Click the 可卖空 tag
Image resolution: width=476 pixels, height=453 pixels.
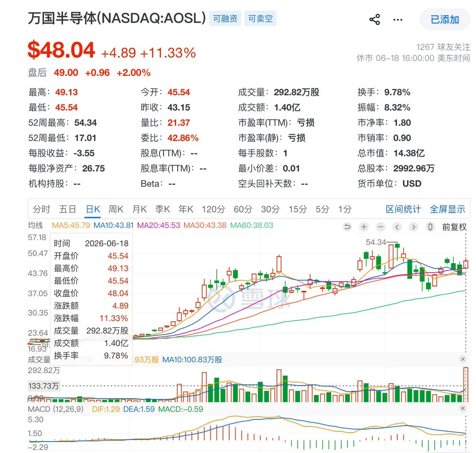[260, 19]
